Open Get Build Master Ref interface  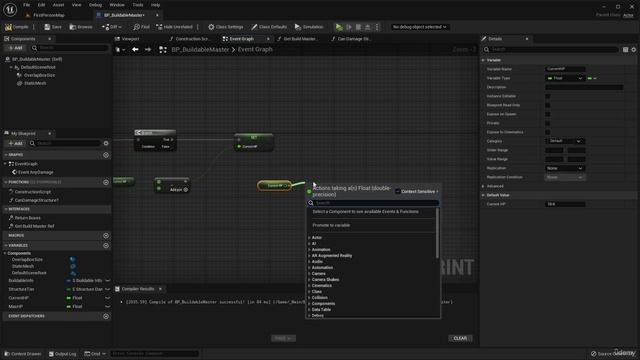pyautogui.click(x=34, y=226)
